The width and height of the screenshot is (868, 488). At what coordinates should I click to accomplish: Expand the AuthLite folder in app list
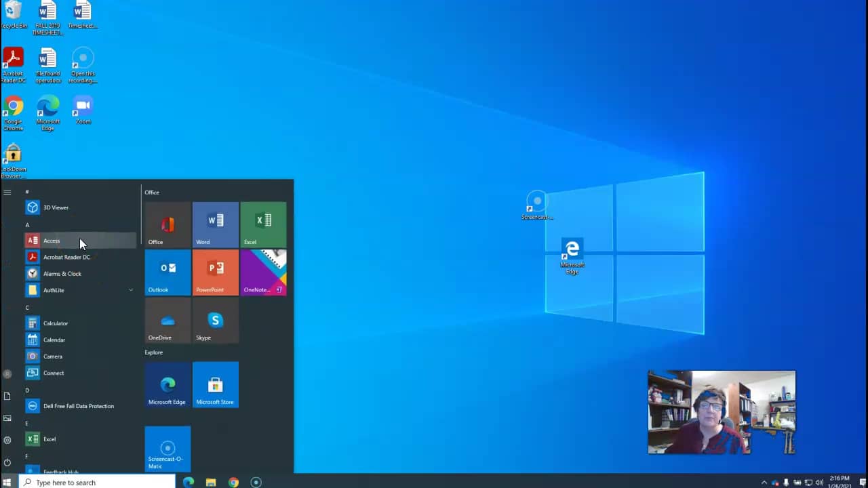(80, 290)
